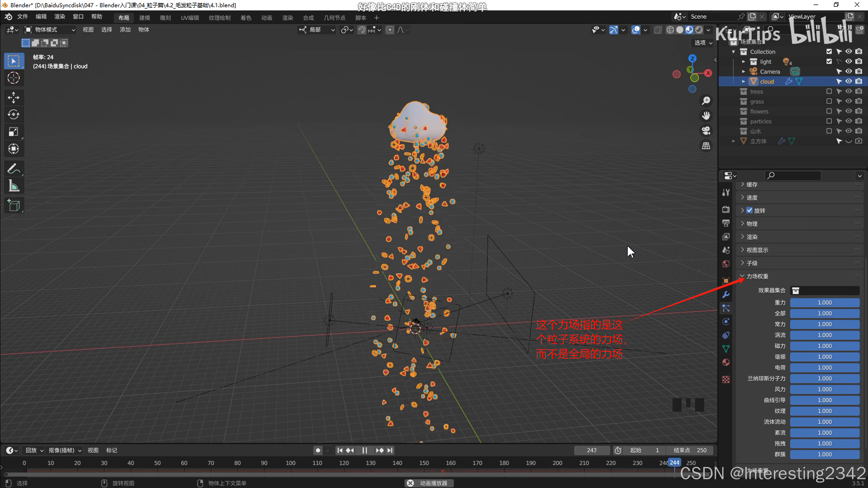This screenshot has height=488, width=868.
Task: Adjust the 重力 gravity weight slider
Action: 824,303
